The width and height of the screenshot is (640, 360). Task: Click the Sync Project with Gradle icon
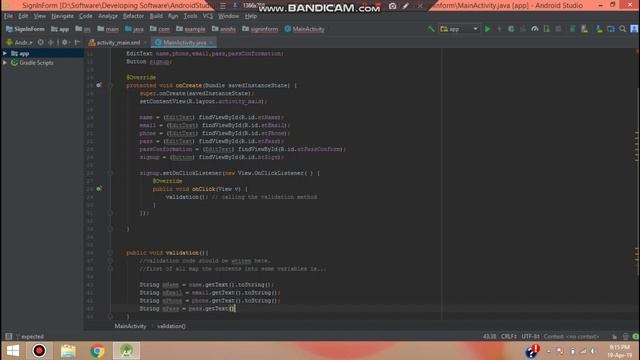tap(573, 29)
